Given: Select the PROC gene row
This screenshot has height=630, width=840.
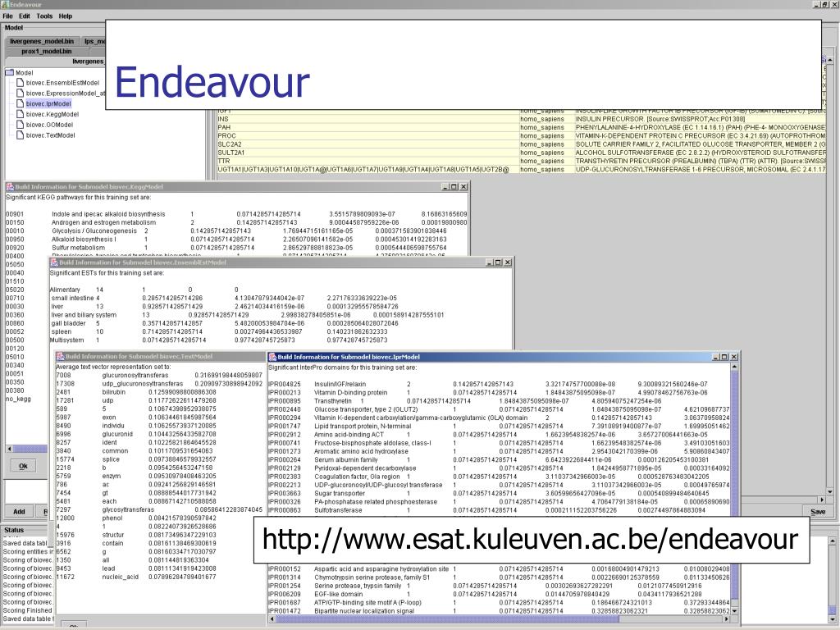Looking at the screenshot, I should click(x=521, y=136).
